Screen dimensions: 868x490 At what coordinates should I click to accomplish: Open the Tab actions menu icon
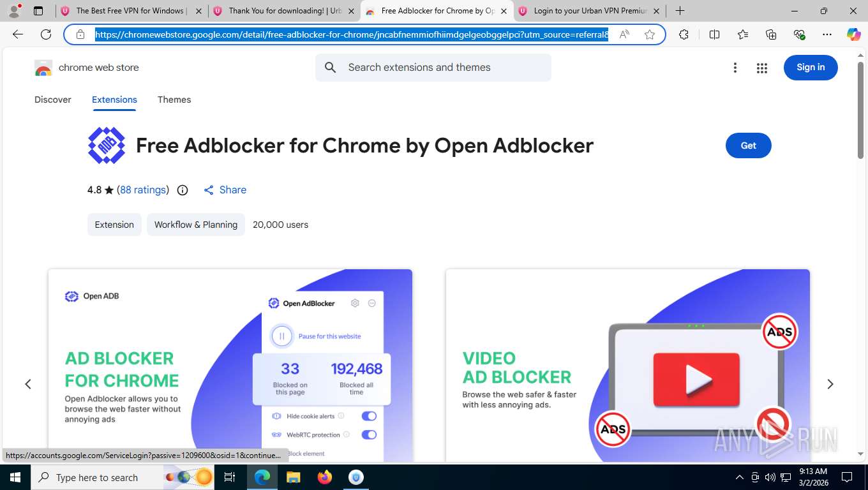coord(38,11)
